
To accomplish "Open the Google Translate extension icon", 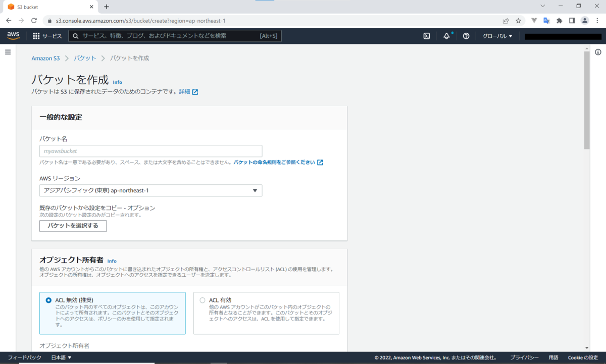I will (x=546, y=21).
